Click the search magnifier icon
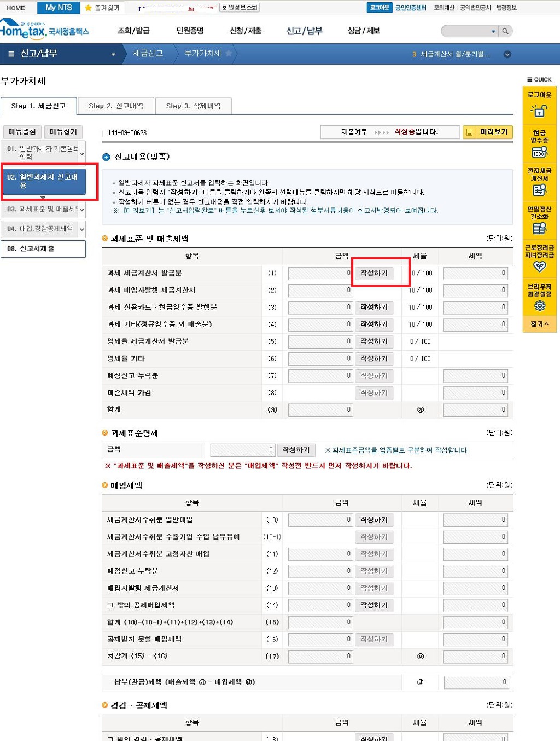Viewport: 560px width, 741px height. [x=506, y=31]
